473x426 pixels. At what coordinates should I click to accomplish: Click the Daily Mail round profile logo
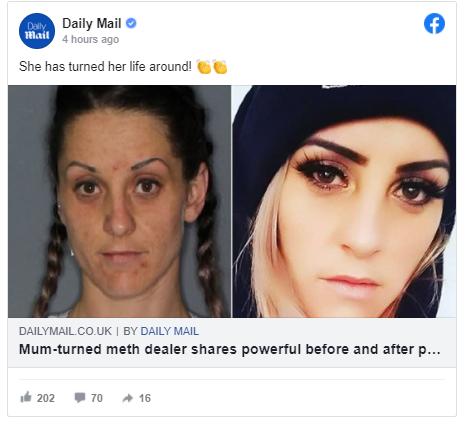coord(37,31)
